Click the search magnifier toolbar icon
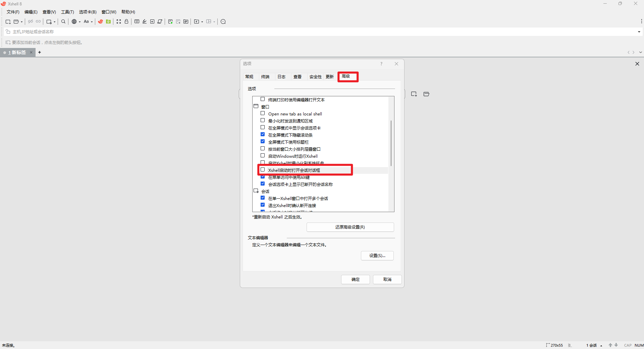 coord(63,21)
